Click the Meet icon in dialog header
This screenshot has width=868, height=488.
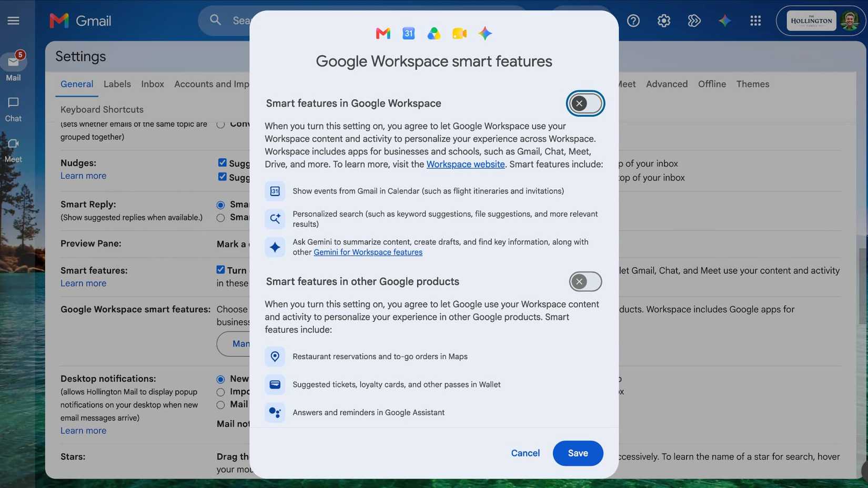pos(459,33)
